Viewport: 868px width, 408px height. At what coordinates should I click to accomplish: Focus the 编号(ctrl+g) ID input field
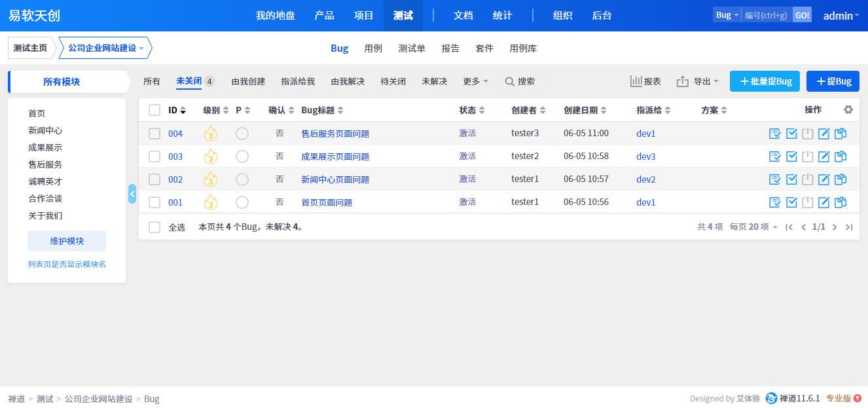(x=767, y=15)
